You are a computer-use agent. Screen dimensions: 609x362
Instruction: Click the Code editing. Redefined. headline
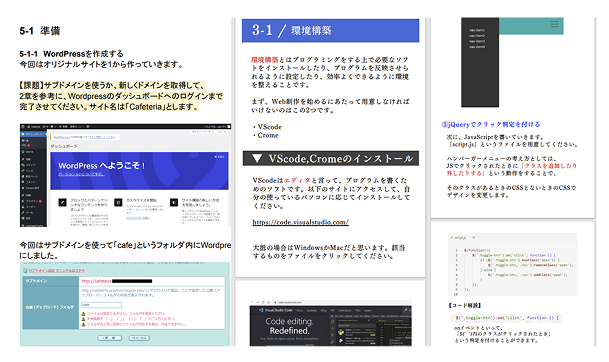[x=289, y=326]
